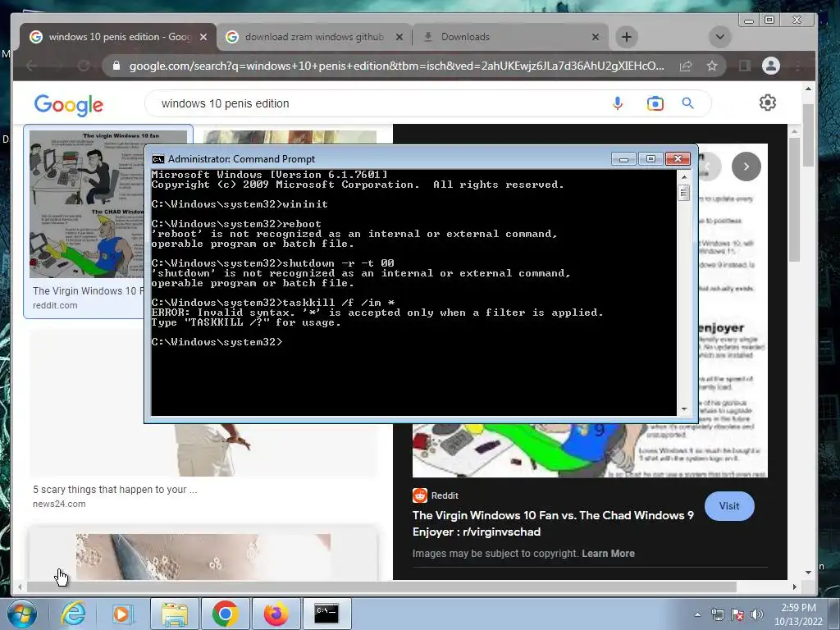840x630 pixels.
Task: Switch to 'download zram windows github' tab
Action: coord(314,37)
